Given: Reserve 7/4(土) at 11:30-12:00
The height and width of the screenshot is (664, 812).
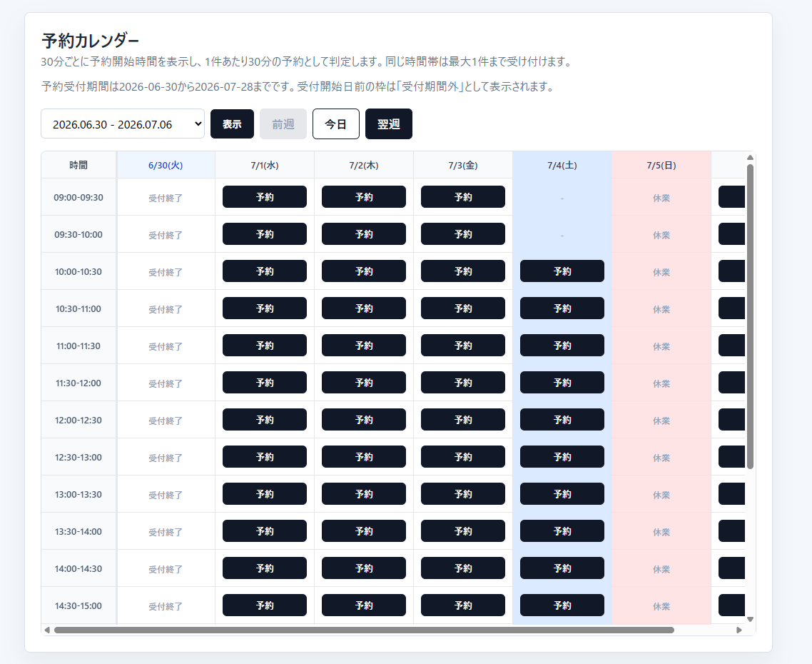Looking at the screenshot, I should [562, 383].
